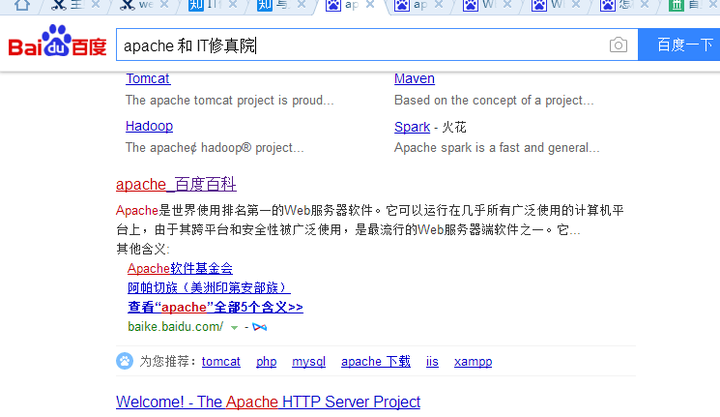The width and height of the screenshot is (720, 417).
Task: Click text 'The apache tomcat project is proud...'
Action: 230,100
